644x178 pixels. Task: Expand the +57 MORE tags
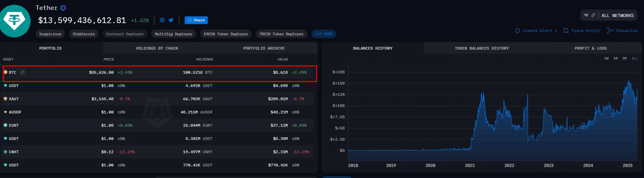[x=323, y=34]
